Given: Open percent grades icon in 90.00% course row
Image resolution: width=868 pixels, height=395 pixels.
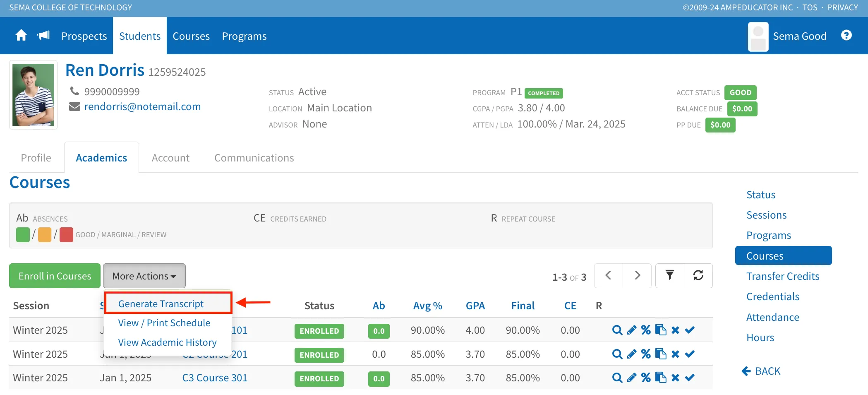Looking at the screenshot, I should 646,330.
